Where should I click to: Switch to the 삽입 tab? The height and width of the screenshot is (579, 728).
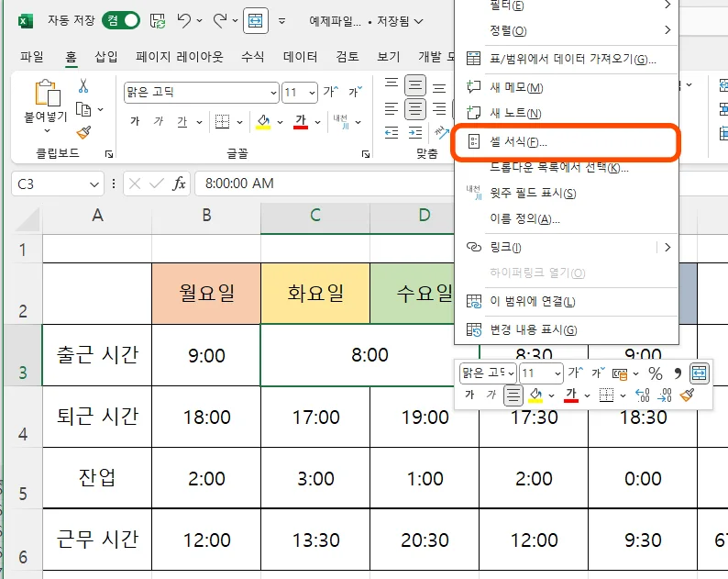click(105, 57)
